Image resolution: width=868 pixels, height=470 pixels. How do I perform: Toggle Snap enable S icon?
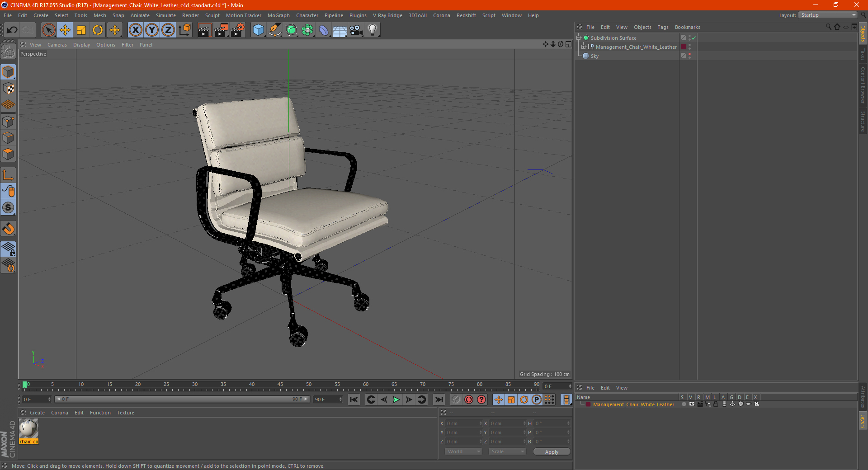point(8,208)
